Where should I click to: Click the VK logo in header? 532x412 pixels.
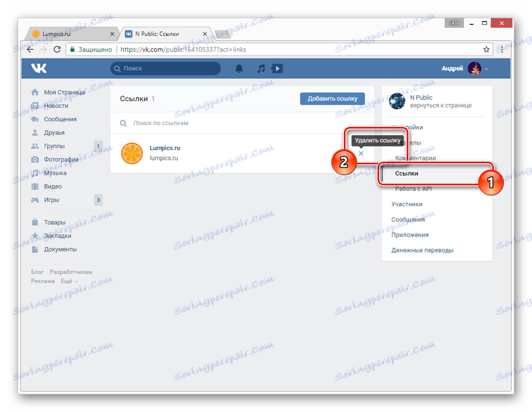pyautogui.click(x=39, y=68)
